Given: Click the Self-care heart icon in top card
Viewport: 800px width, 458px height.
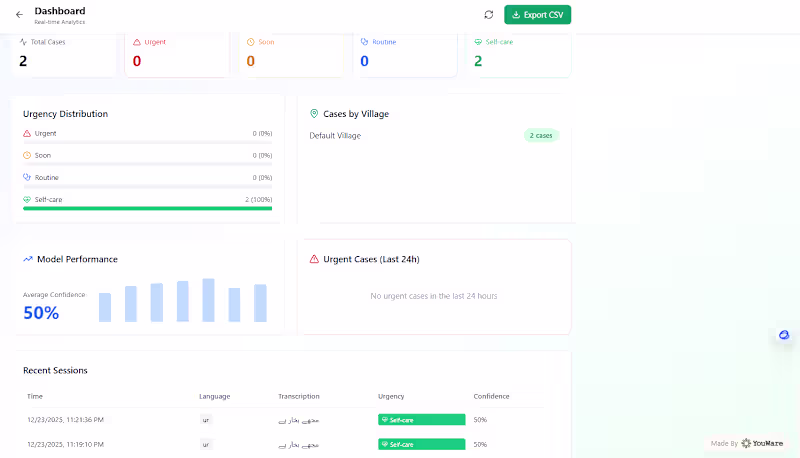Looking at the screenshot, I should pyautogui.click(x=478, y=42).
